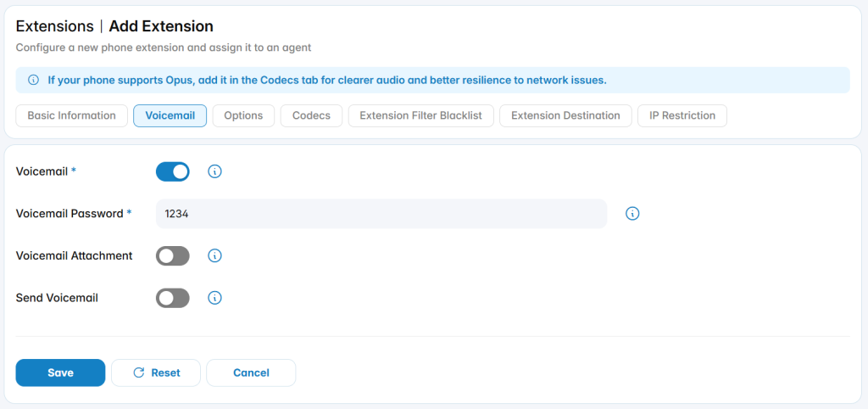Image resolution: width=868 pixels, height=409 pixels.
Task: Switch to Extension Destination tab
Action: click(565, 116)
